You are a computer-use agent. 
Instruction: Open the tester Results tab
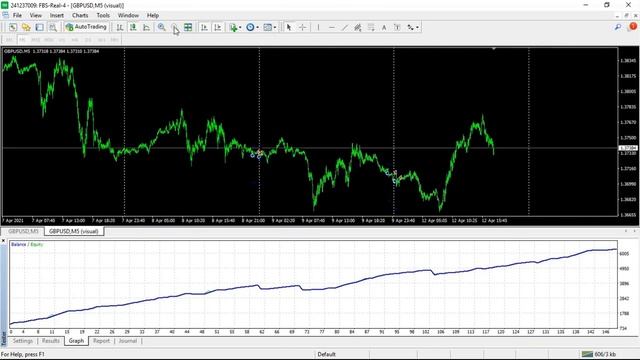(51, 341)
